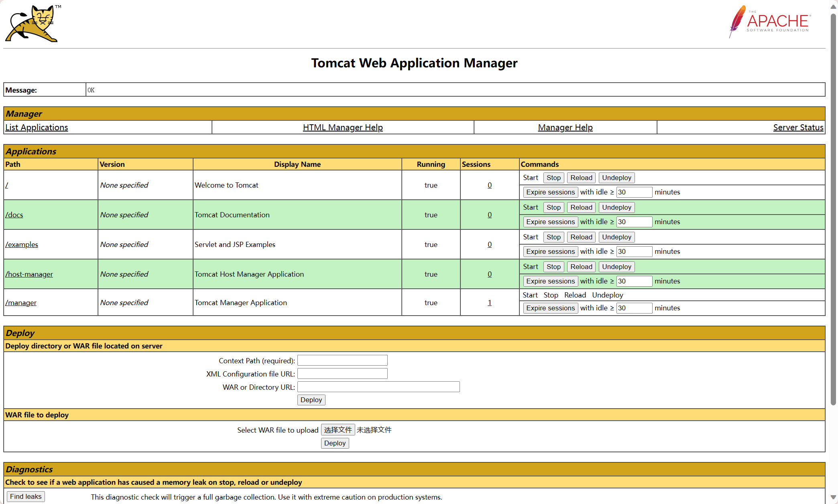Focus the Context Path input field
The image size is (838, 504).
342,360
